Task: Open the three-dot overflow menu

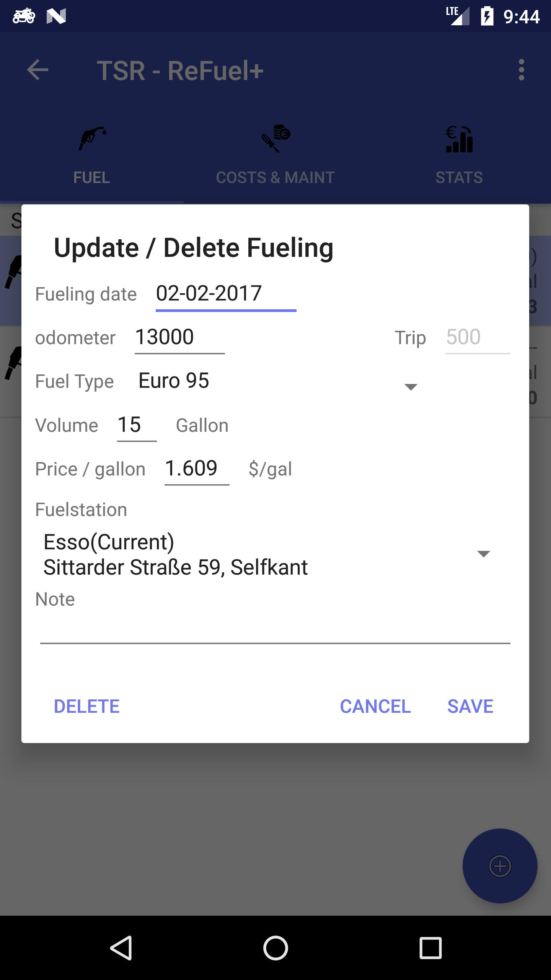Action: click(x=521, y=70)
